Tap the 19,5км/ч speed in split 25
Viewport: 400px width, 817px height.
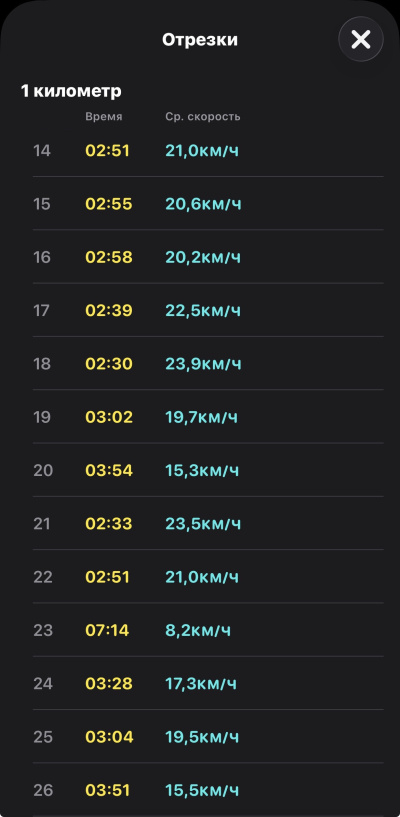(x=202, y=737)
